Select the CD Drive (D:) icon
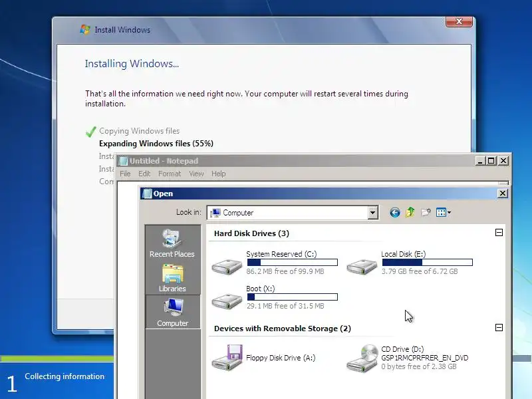The height and width of the screenshot is (399, 532). pyautogui.click(x=362, y=358)
